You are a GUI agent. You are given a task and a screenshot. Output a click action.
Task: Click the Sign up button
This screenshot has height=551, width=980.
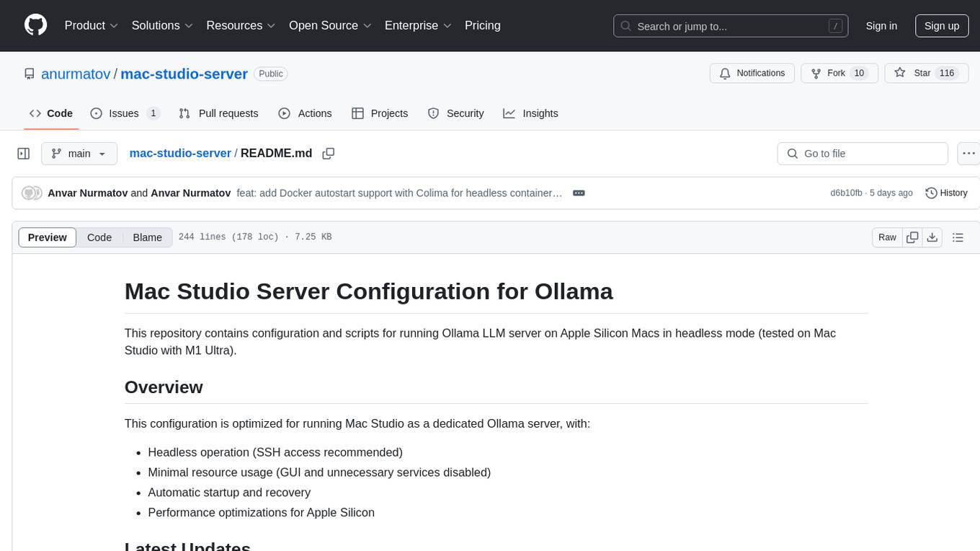pos(942,25)
